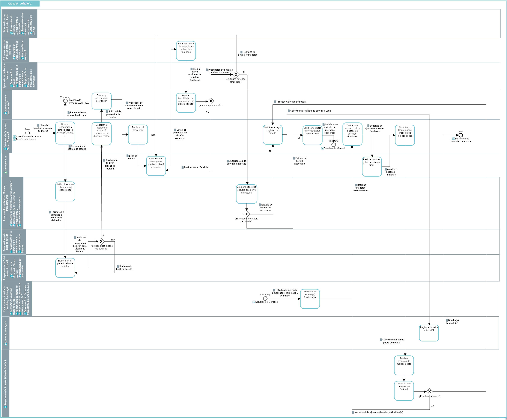Select the Catching event Estudios de Mercado
Viewport: 507px width, 420px height.
(265, 298)
